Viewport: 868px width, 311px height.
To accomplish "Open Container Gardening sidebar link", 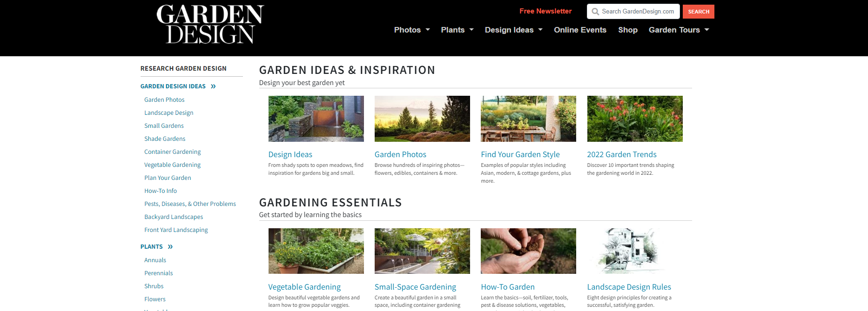I will pyautogui.click(x=173, y=152).
